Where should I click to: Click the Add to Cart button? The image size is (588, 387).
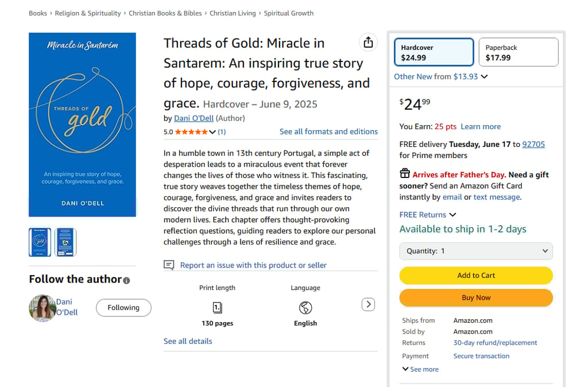point(476,276)
